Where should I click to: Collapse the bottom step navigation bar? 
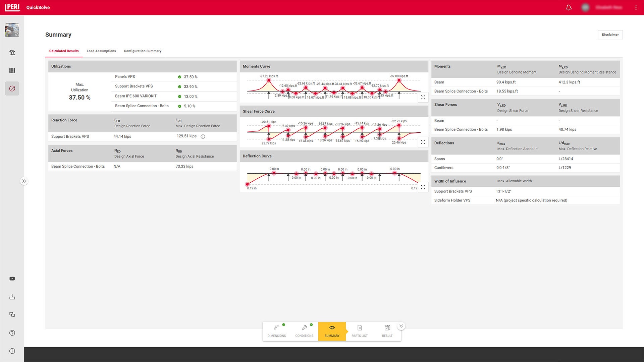(401, 326)
